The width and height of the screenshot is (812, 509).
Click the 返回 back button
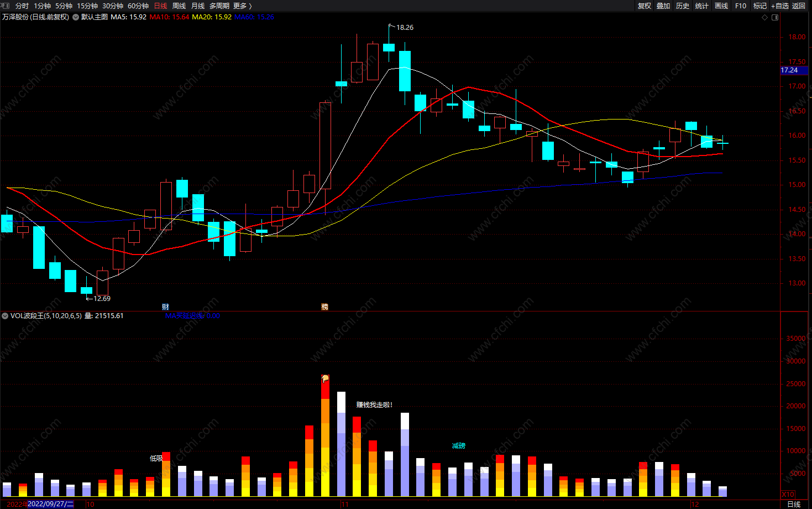click(799, 6)
